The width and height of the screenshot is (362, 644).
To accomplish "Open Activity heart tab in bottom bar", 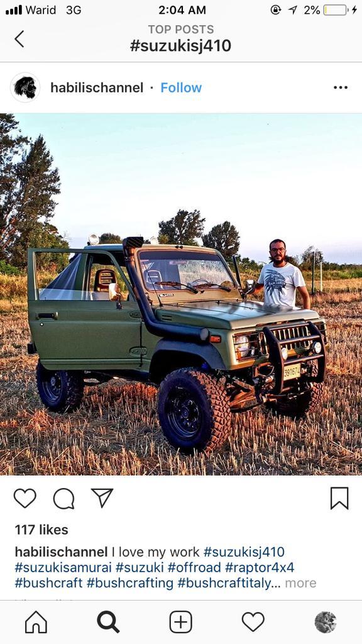I will click(253, 621).
